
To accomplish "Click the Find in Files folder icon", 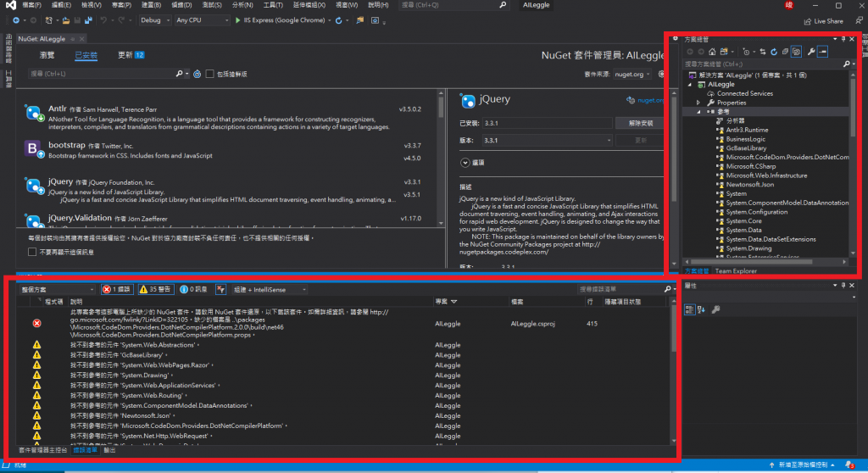I will pos(359,20).
